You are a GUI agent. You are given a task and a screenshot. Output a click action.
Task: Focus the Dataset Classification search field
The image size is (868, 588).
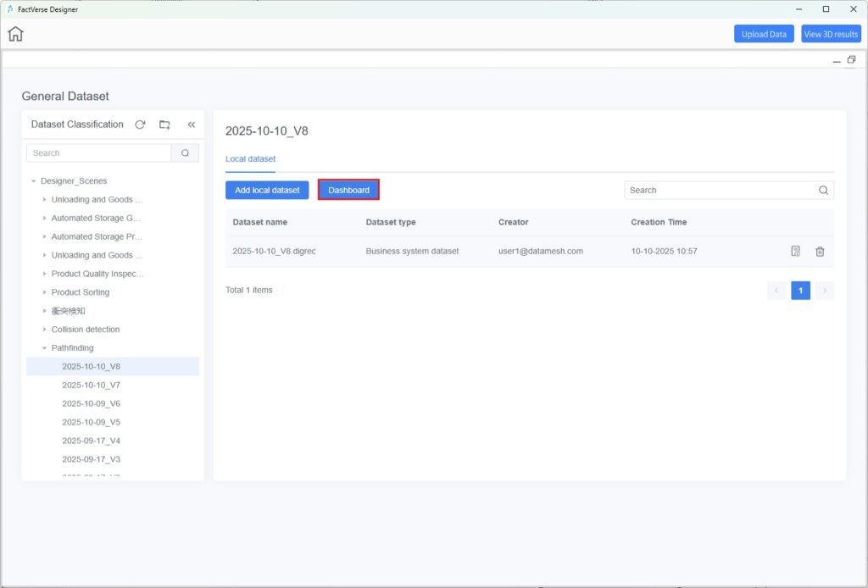click(99, 153)
